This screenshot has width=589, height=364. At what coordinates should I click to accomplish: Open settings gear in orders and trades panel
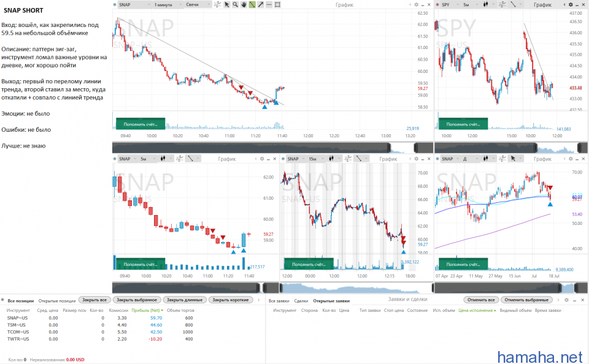pyautogui.click(x=566, y=300)
